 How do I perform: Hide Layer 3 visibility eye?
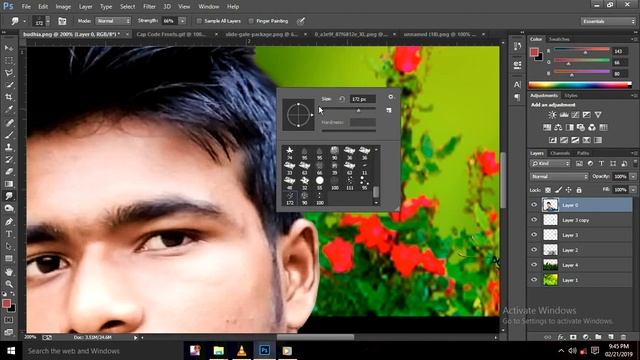click(534, 235)
